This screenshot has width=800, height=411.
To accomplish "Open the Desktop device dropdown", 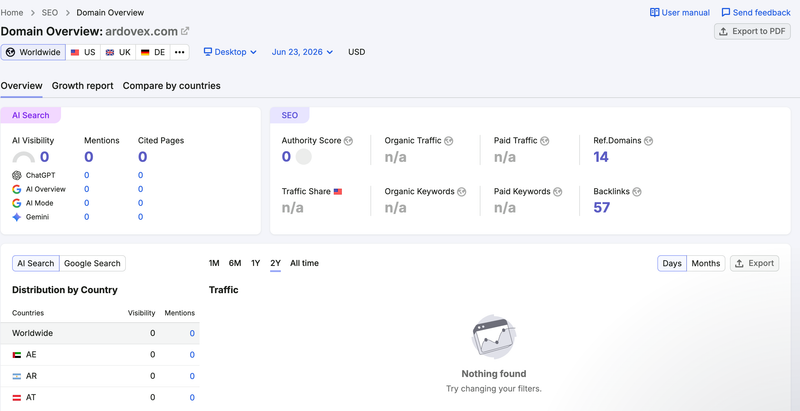I will 230,52.
